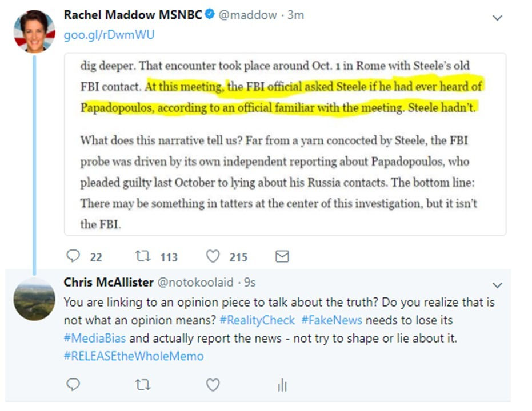Open the goo.gl/rDwmWU link
Viewport: 532px width, 411px height.
[109, 35]
